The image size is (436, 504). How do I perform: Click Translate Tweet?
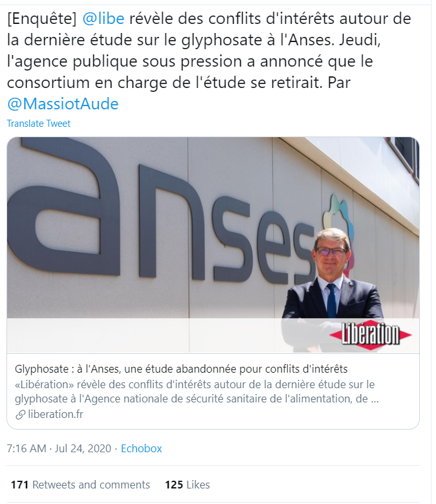coord(39,124)
